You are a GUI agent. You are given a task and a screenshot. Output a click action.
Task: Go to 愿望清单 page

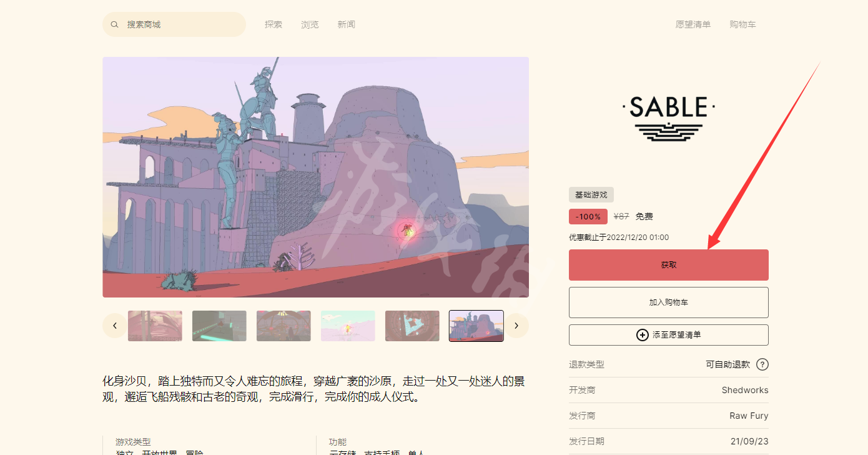[693, 24]
